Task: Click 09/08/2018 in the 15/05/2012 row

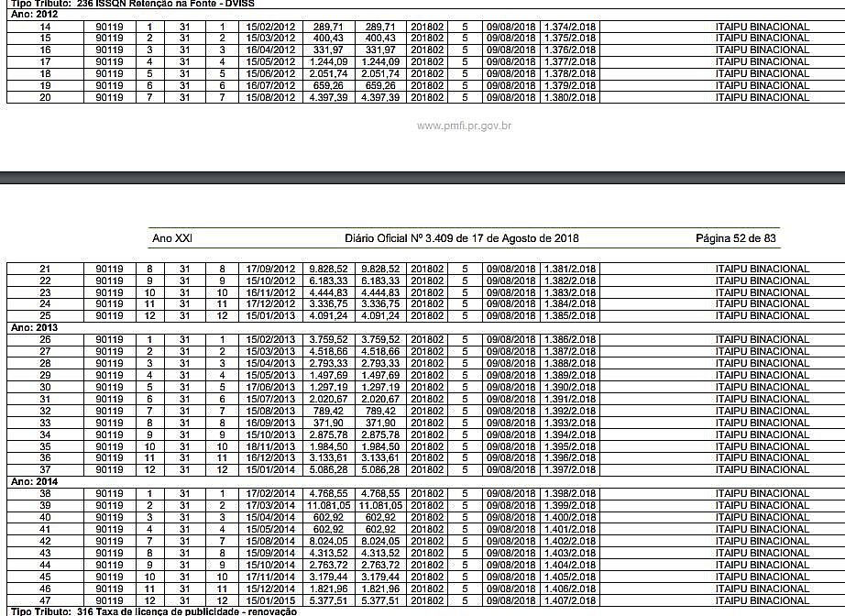Action: [511, 62]
